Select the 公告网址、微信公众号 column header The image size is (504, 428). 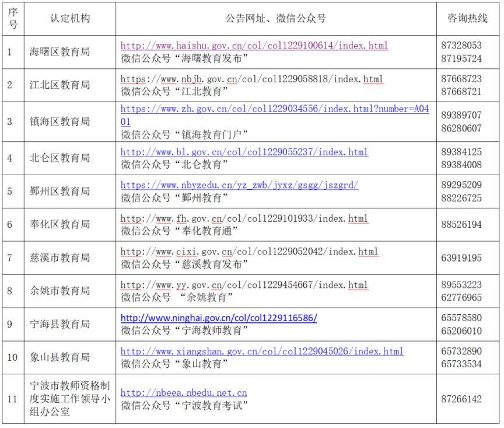276,19
